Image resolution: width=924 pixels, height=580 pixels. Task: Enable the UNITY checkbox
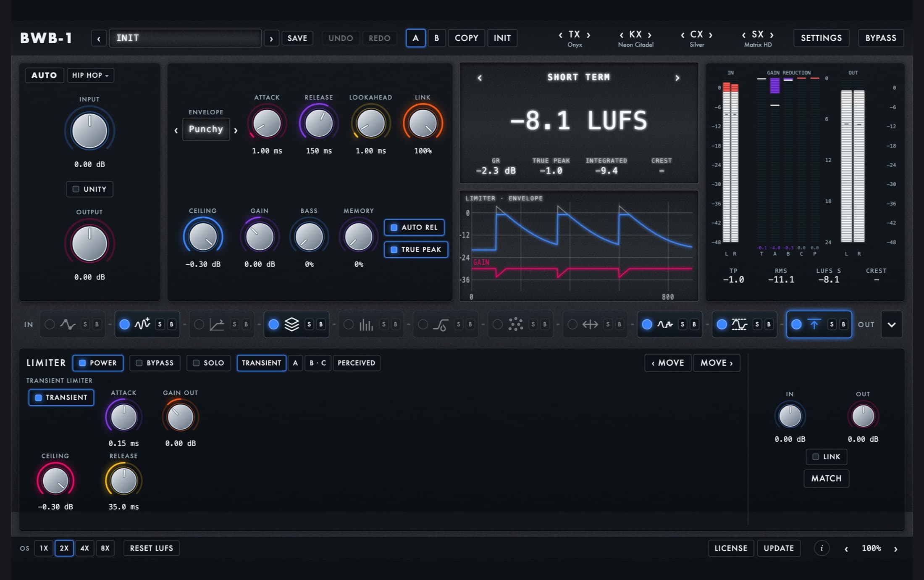coord(89,189)
